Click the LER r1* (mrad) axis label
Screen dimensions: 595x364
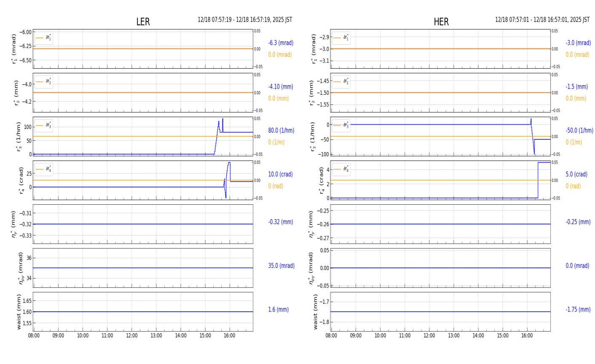pyautogui.click(x=14, y=49)
